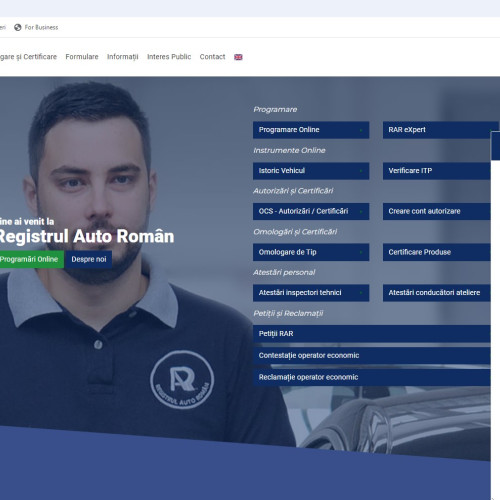Viewport: 500px width, 500px height.
Task: Click the Programare section label
Action: pyautogui.click(x=275, y=109)
